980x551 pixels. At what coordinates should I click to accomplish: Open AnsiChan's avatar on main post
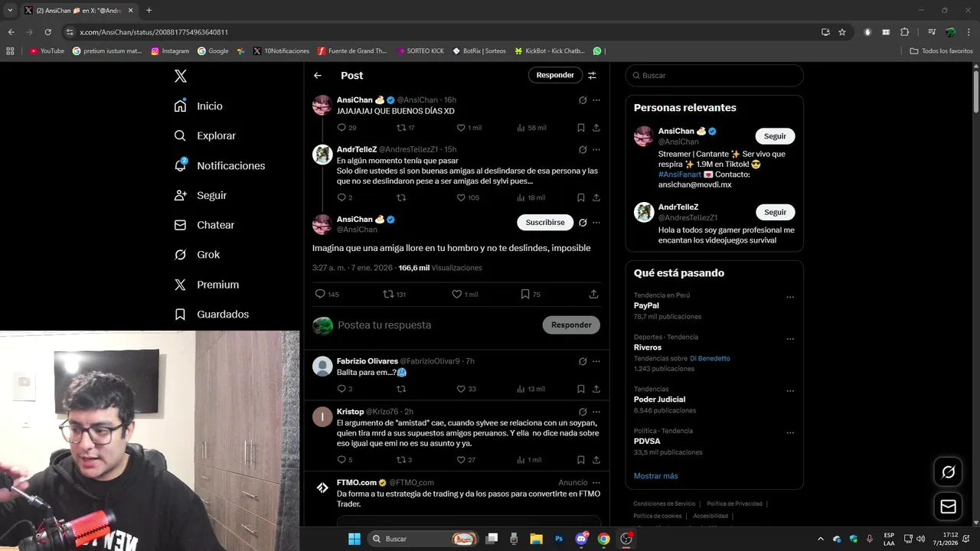pos(322,224)
